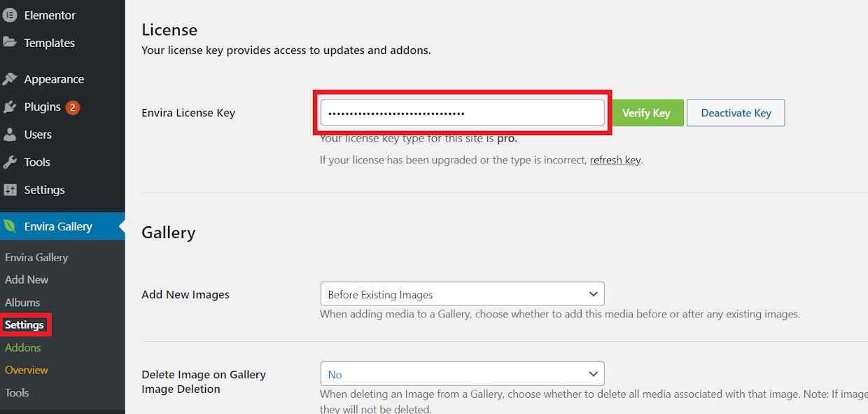This screenshot has height=414, width=868.
Task: Open Add New under Envira Gallery
Action: point(27,279)
